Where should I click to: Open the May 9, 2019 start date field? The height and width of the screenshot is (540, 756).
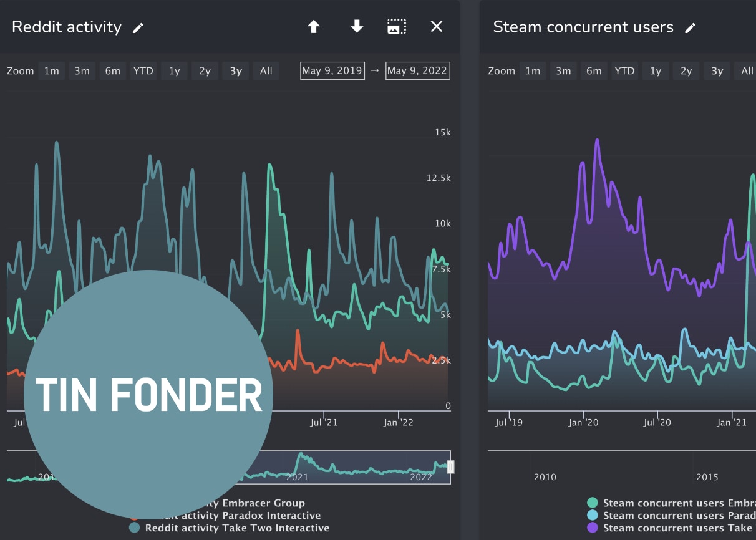(332, 71)
